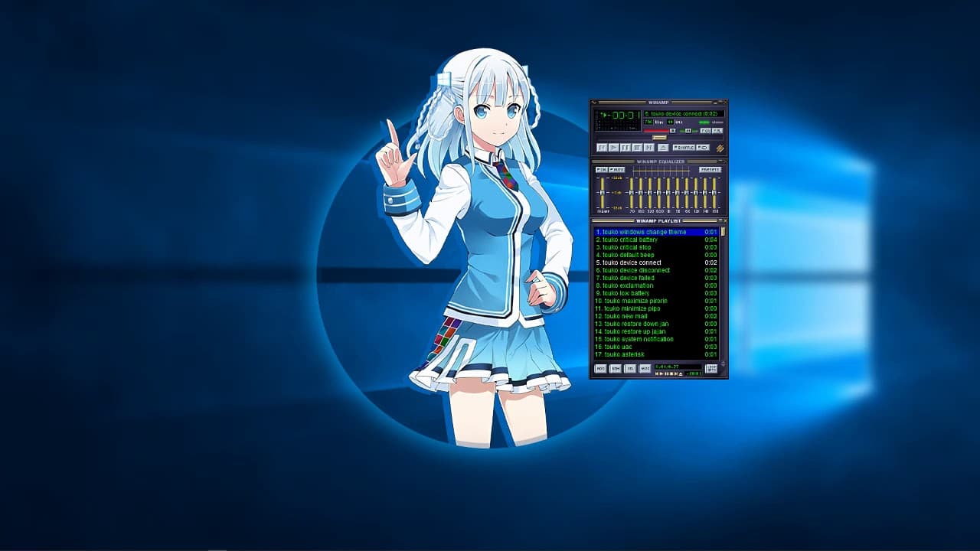Select '16. touko uac' track

[656, 347]
